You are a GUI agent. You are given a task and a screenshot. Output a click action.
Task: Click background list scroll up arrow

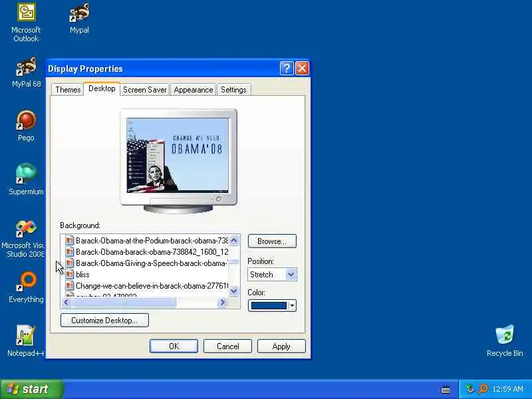234,241
